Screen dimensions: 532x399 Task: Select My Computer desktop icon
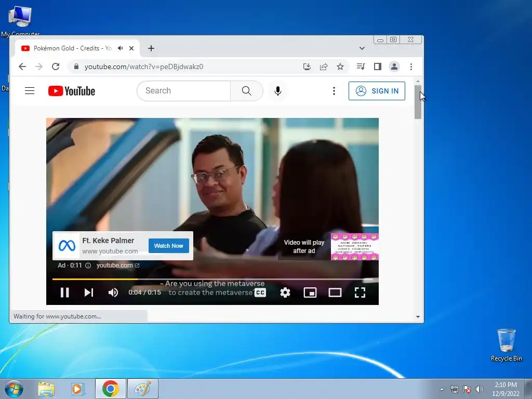coord(20,20)
